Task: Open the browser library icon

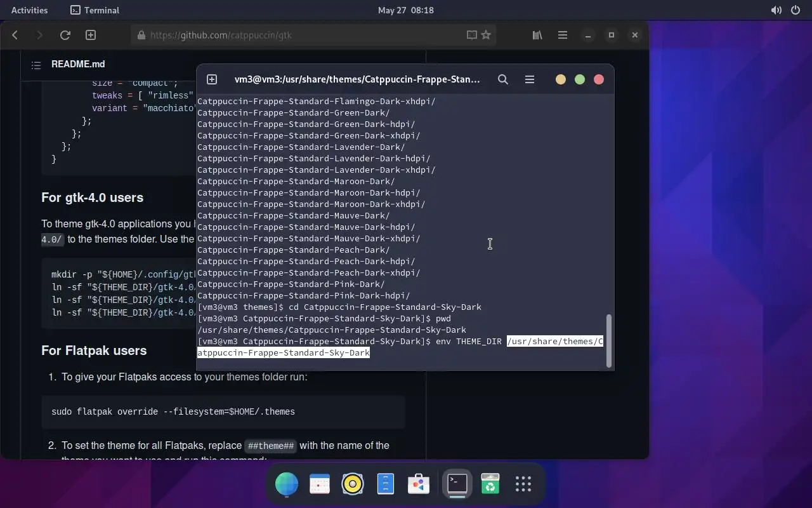Action: point(537,36)
